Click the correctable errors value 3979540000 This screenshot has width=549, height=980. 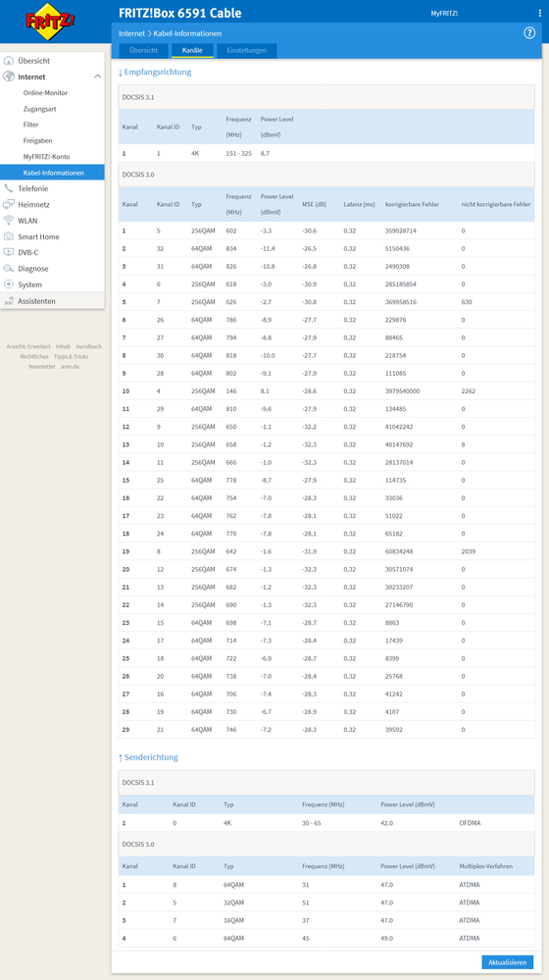click(402, 391)
